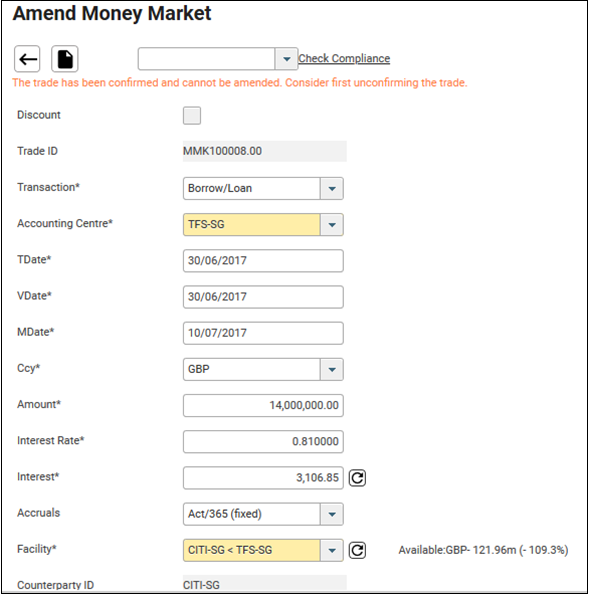Refresh the Facility availability icon
590x595 pixels.
[357, 550]
